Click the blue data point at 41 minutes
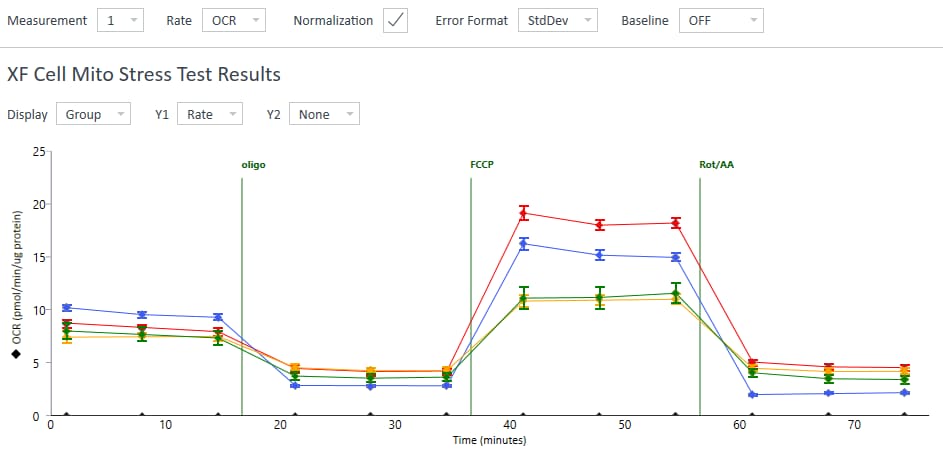The height and width of the screenshot is (452, 943). (523, 243)
